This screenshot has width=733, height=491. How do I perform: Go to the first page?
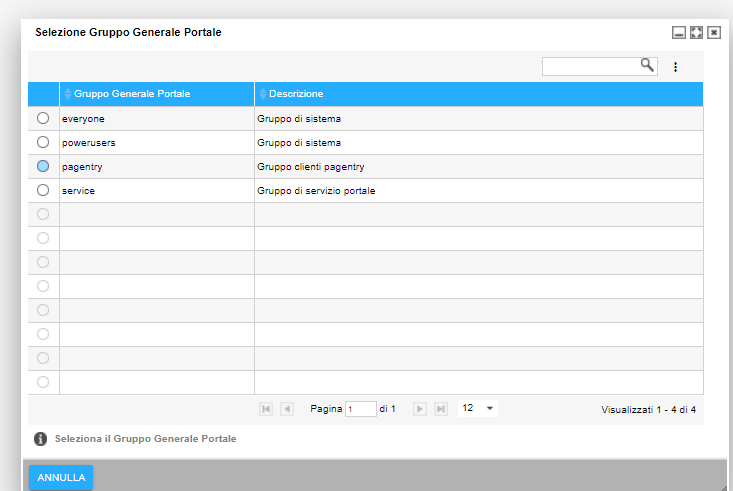click(x=266, y=409)
